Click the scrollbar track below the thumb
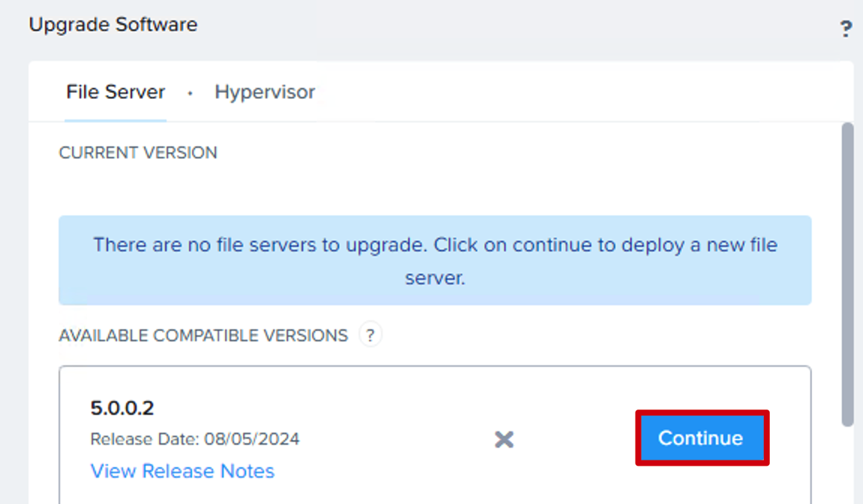This screenshot has width=863, height=504. pos(847,465)
